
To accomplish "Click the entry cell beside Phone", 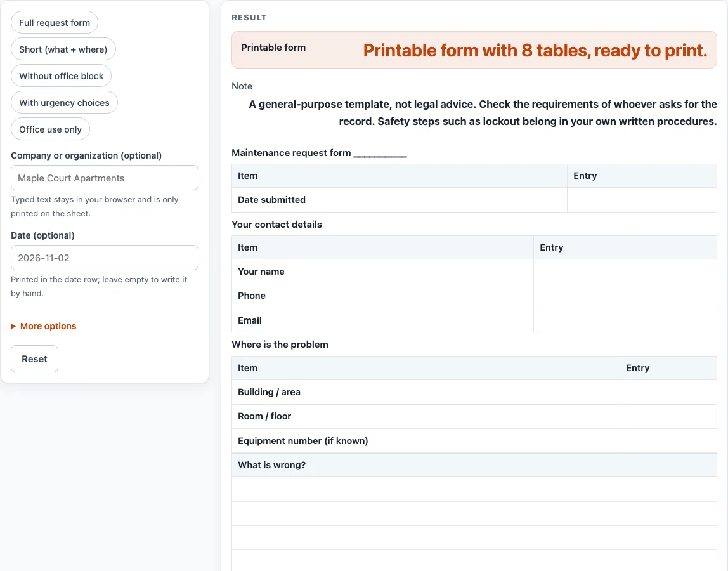I will [625, 296].
